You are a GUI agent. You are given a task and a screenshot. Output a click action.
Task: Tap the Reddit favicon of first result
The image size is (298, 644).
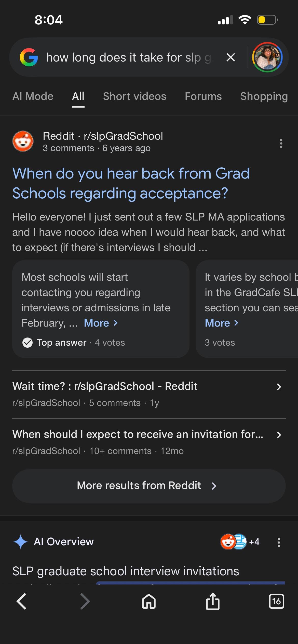click(23, 141)
